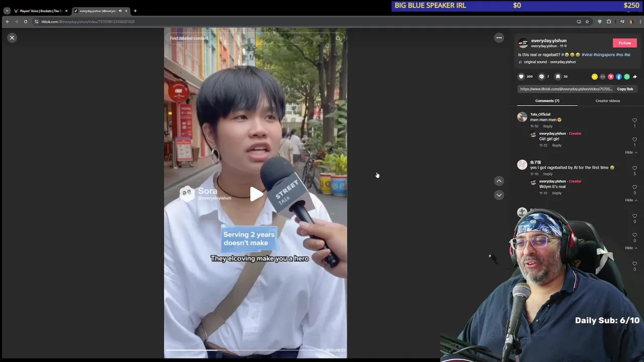This screenshot has width=644, height=362.
Task: Reply to the 'Girl girl girl' comment
Action: (556, 145)
